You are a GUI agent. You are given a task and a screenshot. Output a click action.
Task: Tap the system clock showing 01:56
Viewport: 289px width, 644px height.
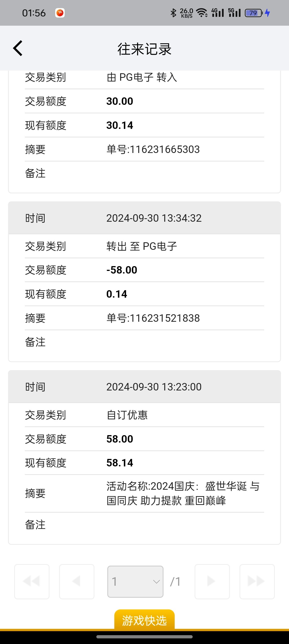click(34, 13)
